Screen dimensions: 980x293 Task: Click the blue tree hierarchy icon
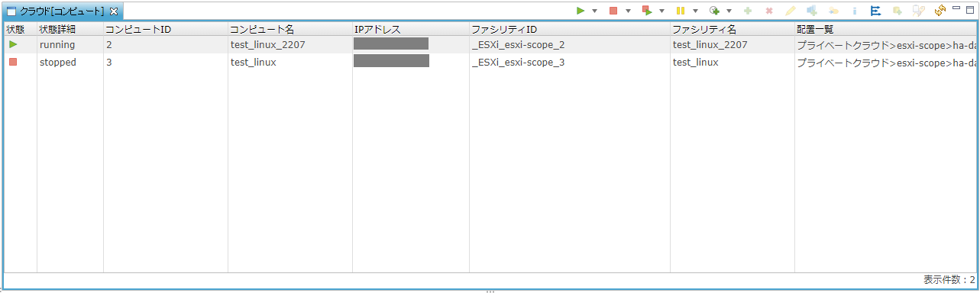point(876,11)
